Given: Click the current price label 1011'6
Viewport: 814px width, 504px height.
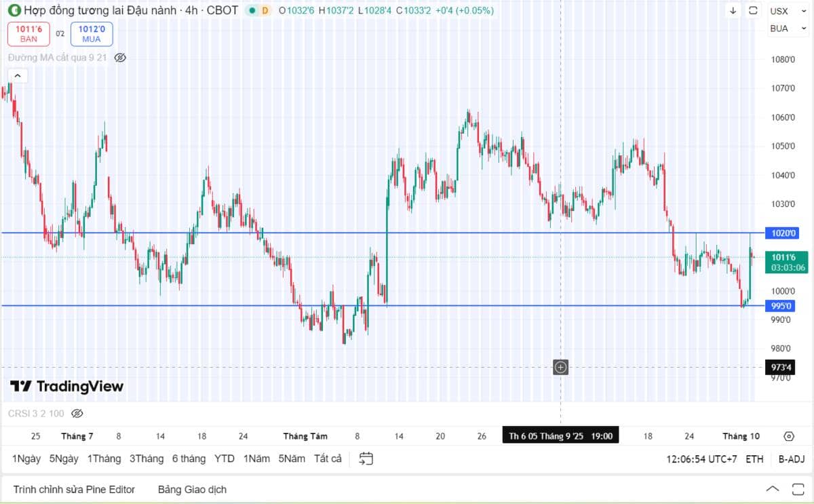Looking at the screenshot, I should 786,262.
